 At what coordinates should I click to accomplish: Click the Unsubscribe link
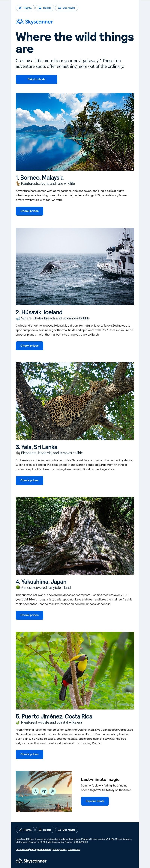pyautogui.click(x=22, y=850)
